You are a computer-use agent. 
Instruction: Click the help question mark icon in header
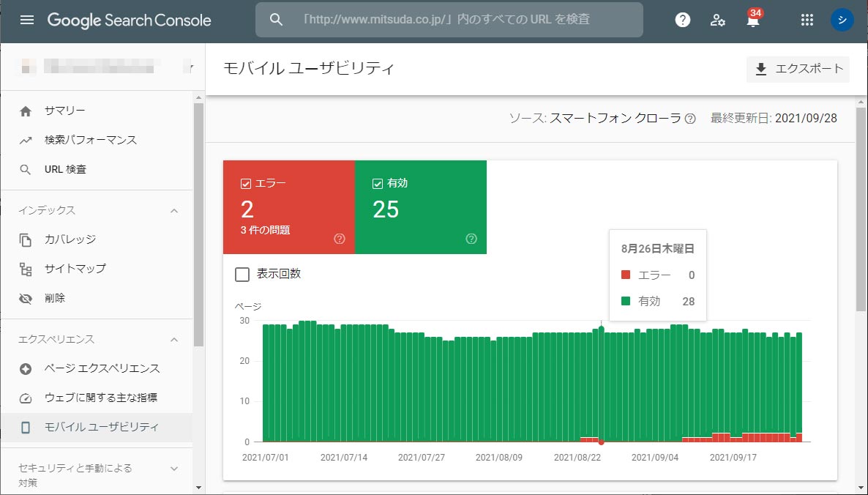682,20
